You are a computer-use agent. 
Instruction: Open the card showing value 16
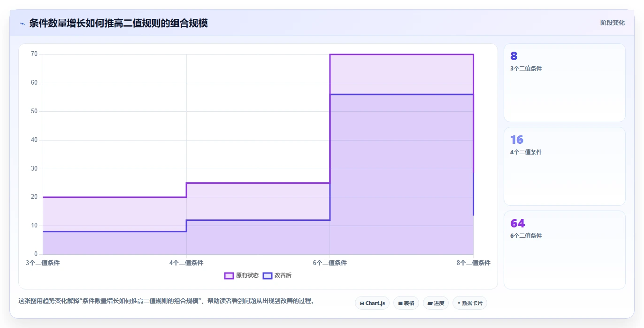(x=565, y=166)
